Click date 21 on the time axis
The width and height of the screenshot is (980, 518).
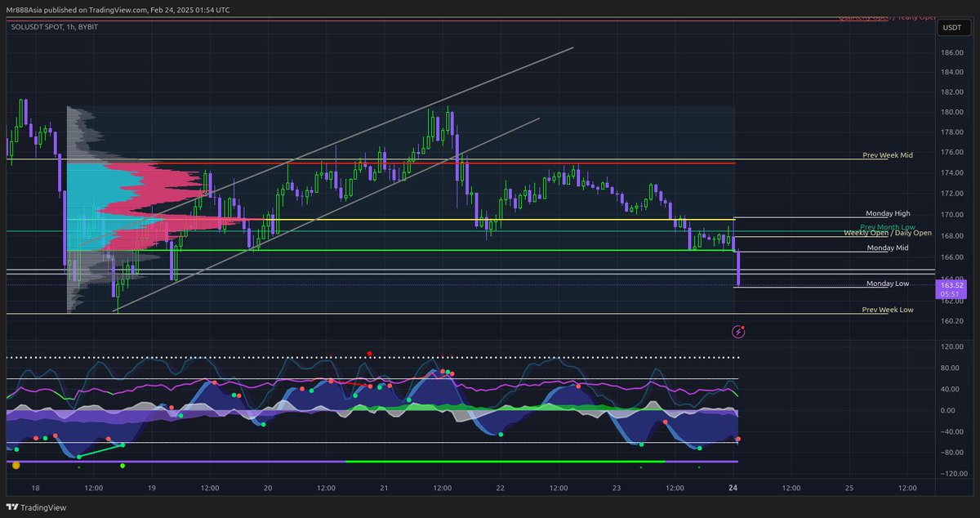(x=384, y=488)
